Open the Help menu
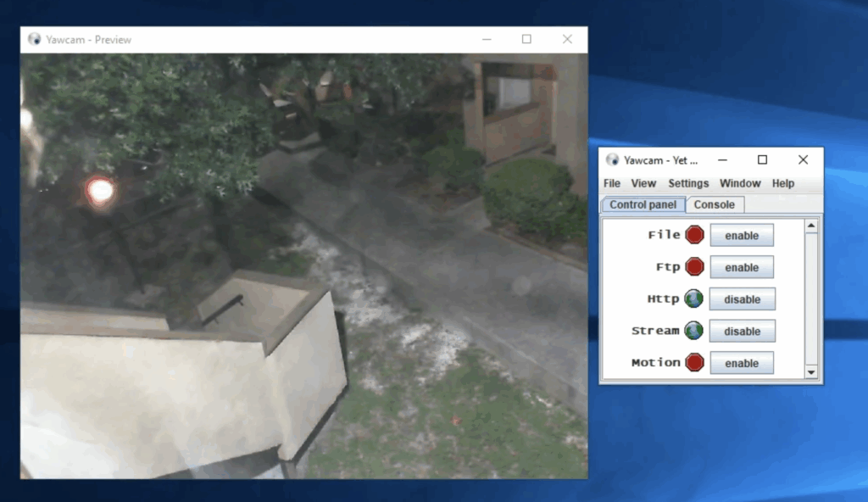 point(782,183)
